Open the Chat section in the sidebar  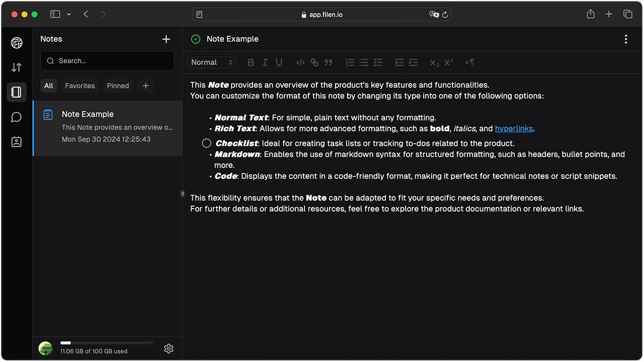[17, 117]
